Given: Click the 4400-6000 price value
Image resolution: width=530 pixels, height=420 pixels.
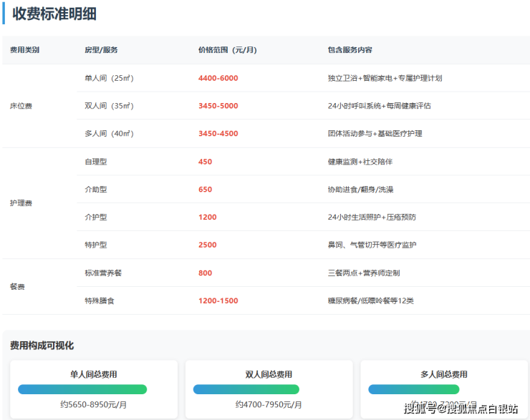Looking at the screenshot, I should click(218, 78).
